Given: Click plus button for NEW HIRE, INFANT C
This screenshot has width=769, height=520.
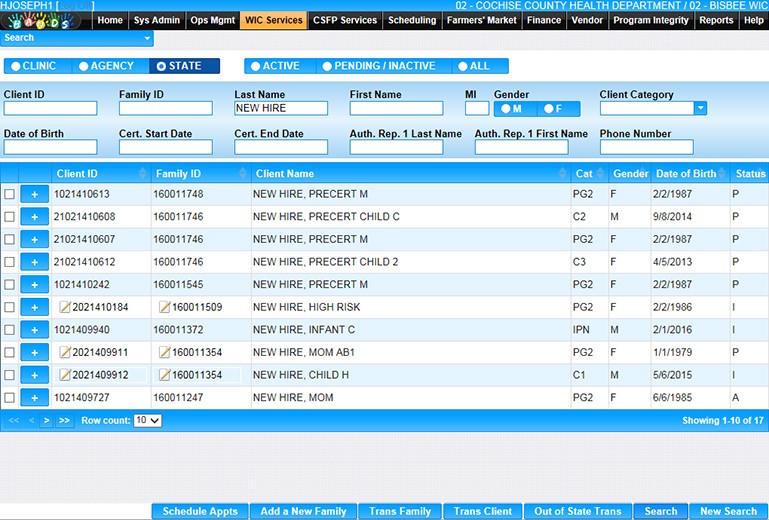Looking at the screenshot, I should 34,330.
